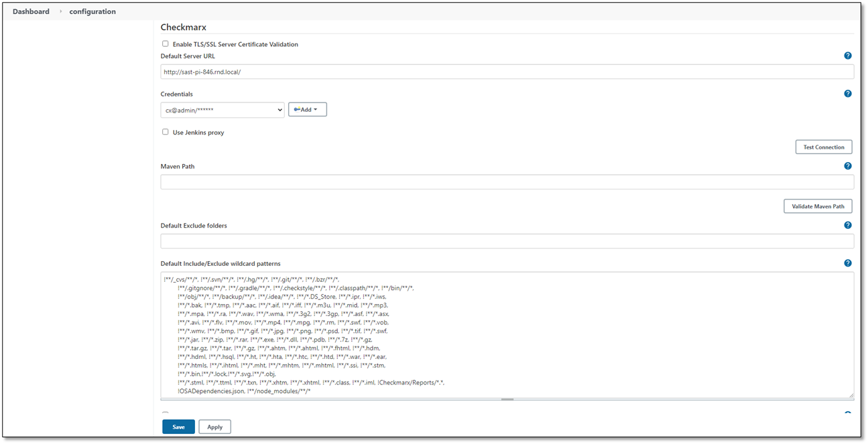The image size is (868, 444).
Task: Save the configuration
Action: pyautogui.click(x=178, y=427)
